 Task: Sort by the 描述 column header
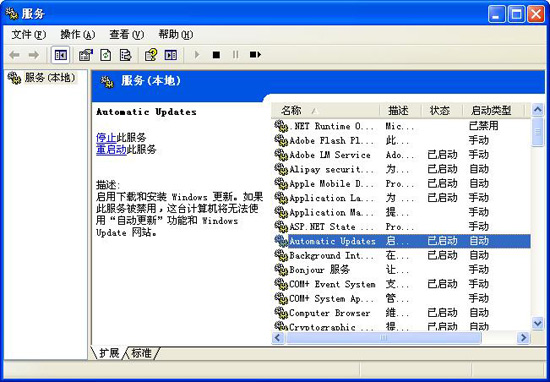[x=400, y=110]
